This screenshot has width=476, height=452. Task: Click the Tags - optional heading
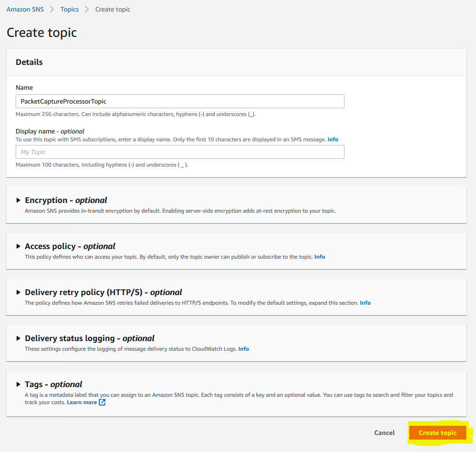(53, 384)
